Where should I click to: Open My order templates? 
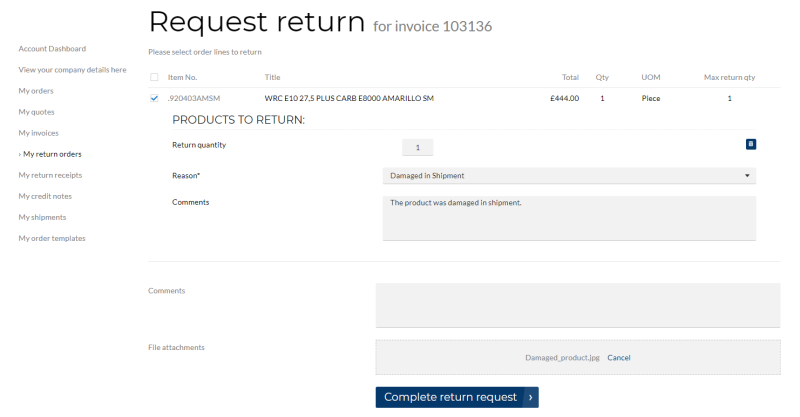tap(52, 238)
